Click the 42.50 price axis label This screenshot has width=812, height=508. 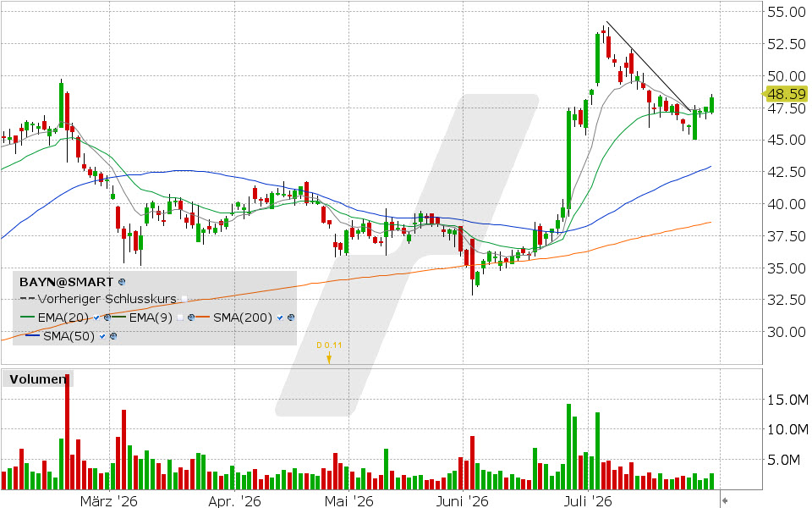[x=787, y=172]
